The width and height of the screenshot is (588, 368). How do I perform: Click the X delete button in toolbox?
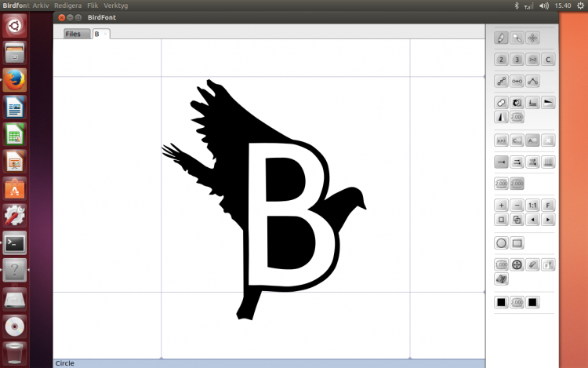coord(548,140)
